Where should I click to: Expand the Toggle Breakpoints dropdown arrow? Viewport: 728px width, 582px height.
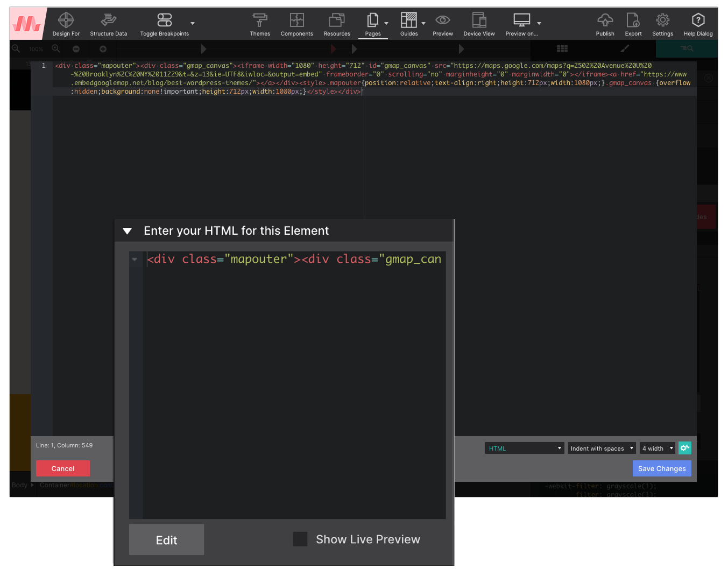pyautogui.click(x=193, y=23)
